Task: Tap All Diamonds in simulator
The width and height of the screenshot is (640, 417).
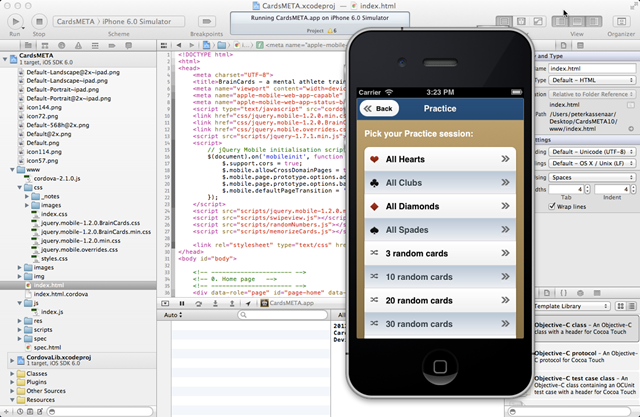Action: pos(440,206)
